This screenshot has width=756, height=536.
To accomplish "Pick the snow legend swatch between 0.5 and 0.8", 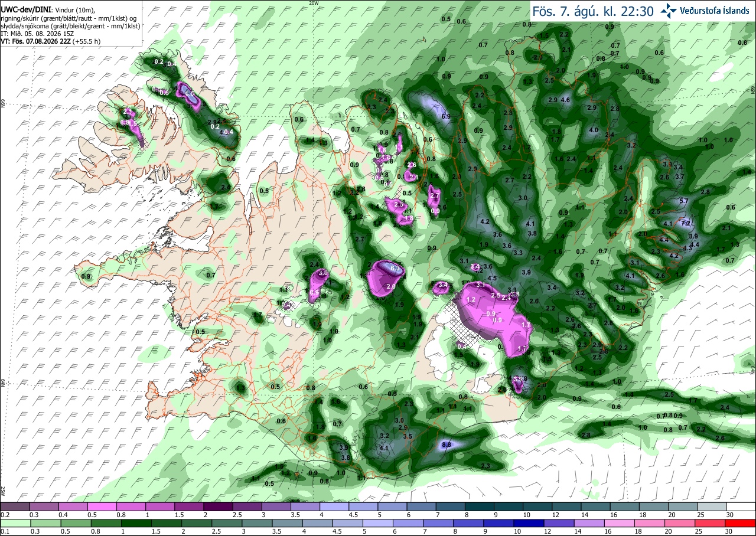I will pos(102,506).
